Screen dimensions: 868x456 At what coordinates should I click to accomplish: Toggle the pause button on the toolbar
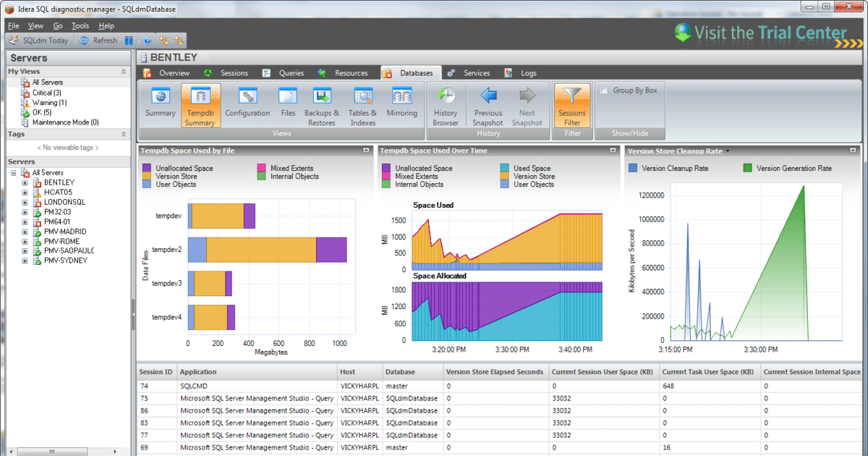129,40
